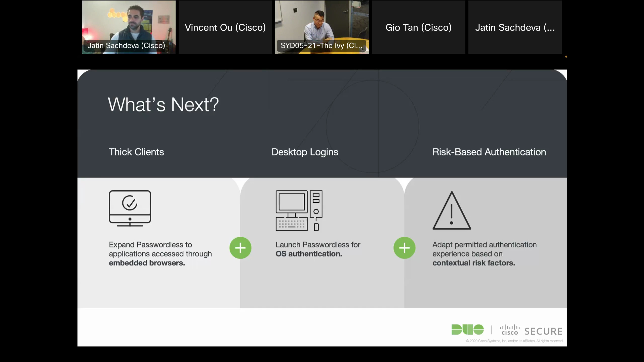Click the desktop computer tower icon
The image size is (644, 362).
pyautogui.click(x=299, y=210)
